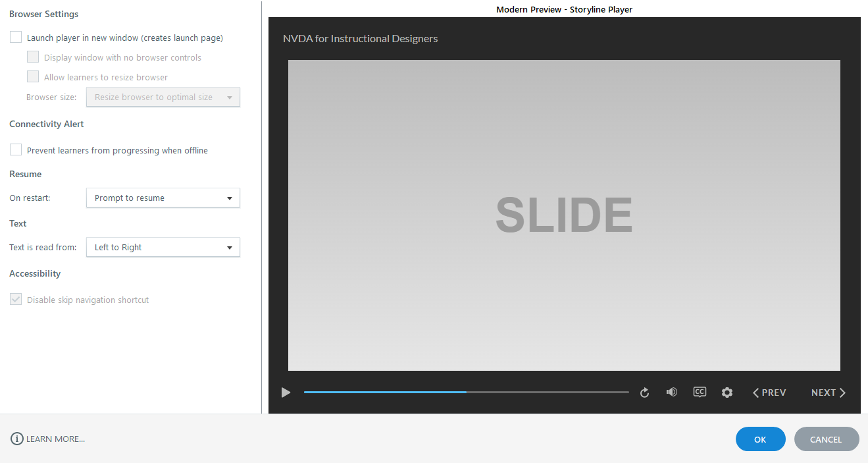The height and width of the screenshot is (463, 868).
Task: Click the replay icon in player controls
Action: click(644, 393)
